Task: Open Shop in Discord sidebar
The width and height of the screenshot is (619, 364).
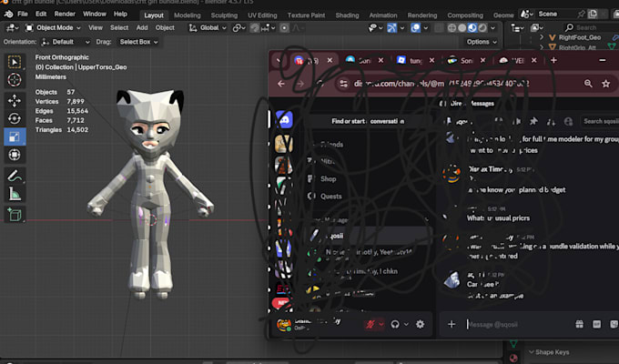Action: 328,179
